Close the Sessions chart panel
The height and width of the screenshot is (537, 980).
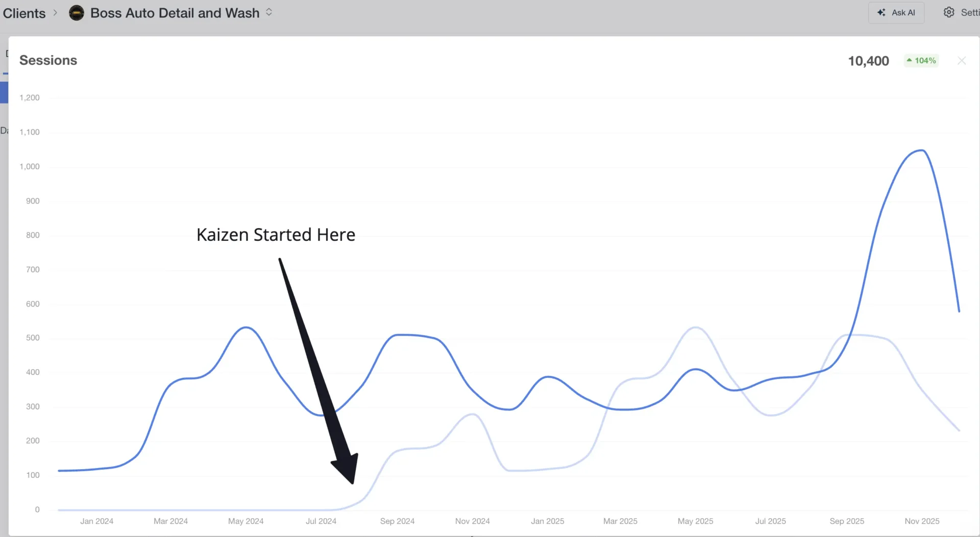pyautogui.click(x=962, y=61)
